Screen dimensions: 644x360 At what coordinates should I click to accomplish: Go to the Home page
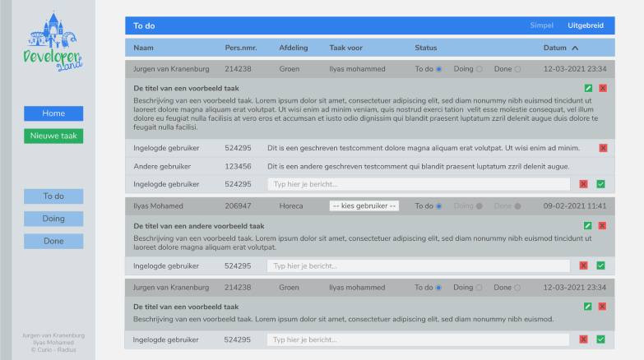53,113
